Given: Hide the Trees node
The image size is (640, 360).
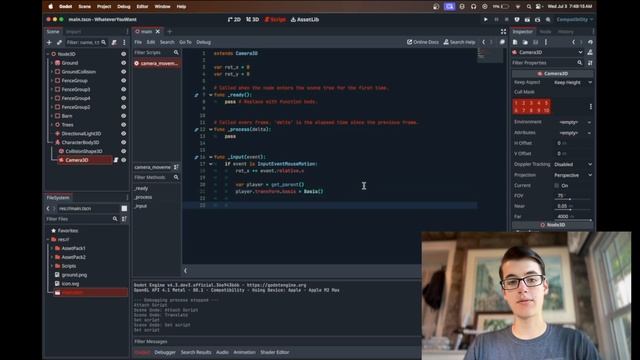Looking at the screenshot, I should tap(123, 125).
